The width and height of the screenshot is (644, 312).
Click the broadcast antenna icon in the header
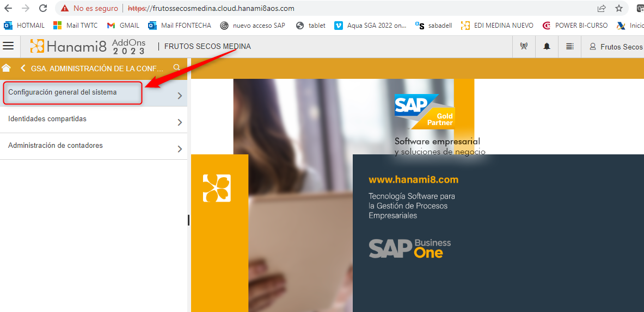pos(524,47)
